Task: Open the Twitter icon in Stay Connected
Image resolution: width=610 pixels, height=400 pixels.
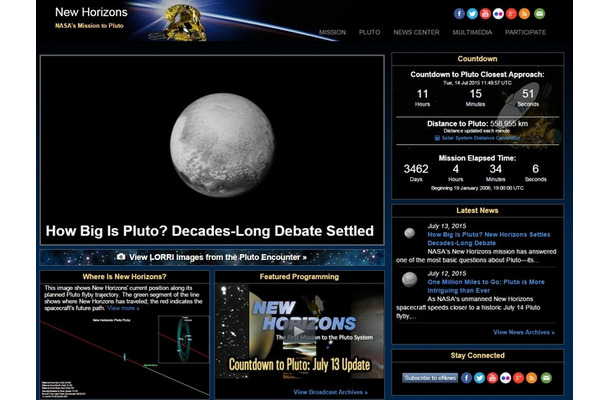Action: point(479,378)
